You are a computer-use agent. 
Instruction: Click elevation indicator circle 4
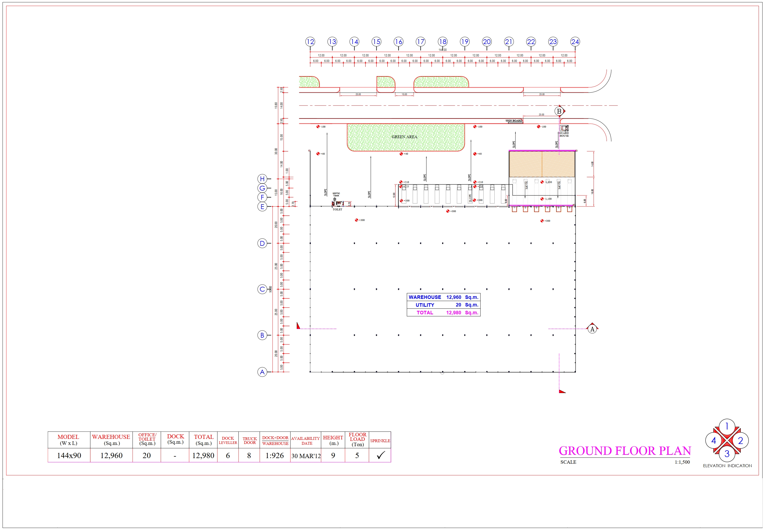tap(713, 441)
